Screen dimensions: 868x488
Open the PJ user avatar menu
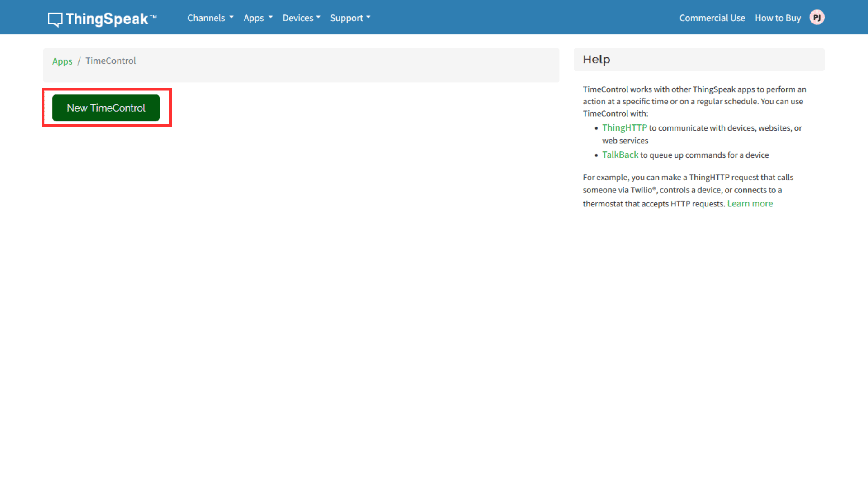(x=817, y=18)
